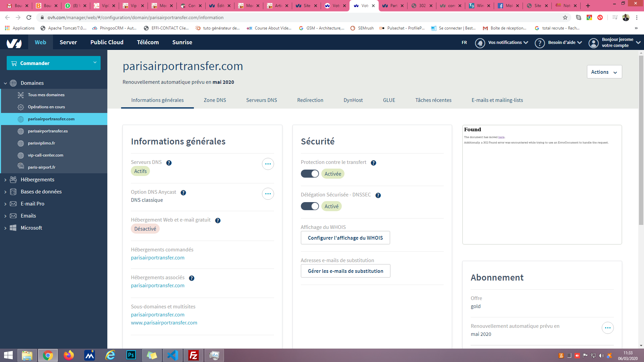Click help icon beside DNSSEC label
Image resolution: width=644 pixels, height=362 pixels.
pyautogui.click(x=378, y=195)
